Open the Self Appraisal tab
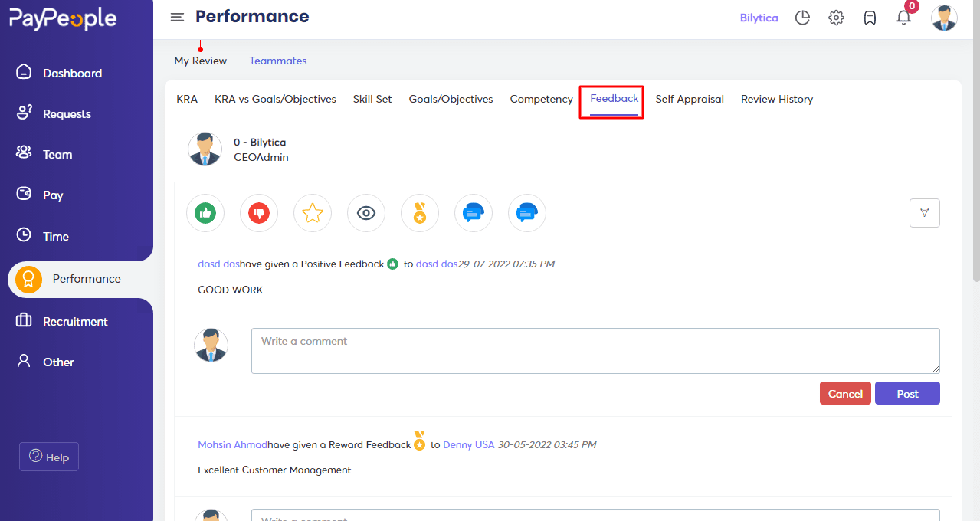The image size is (980, 521). 690,99
